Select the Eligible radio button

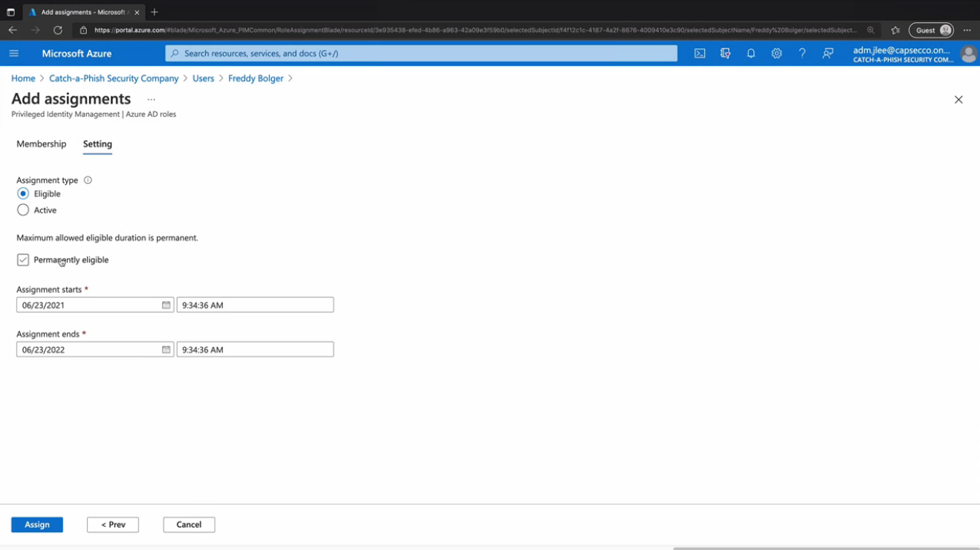point(23,193)
